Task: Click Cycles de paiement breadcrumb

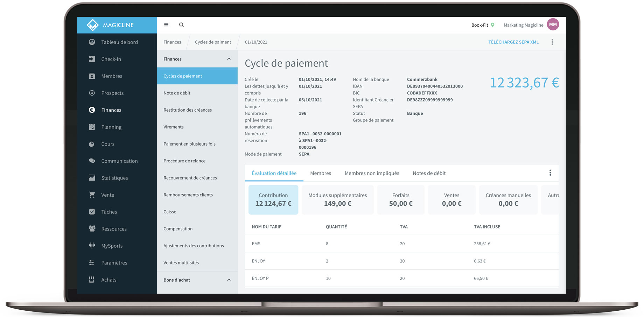Action: [x=213, y=42]
